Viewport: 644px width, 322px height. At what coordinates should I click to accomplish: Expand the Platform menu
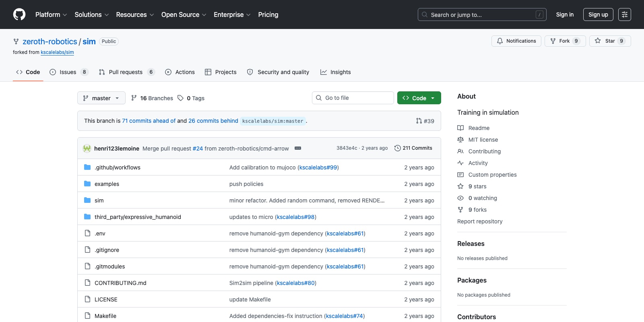(x=51, y=14)
